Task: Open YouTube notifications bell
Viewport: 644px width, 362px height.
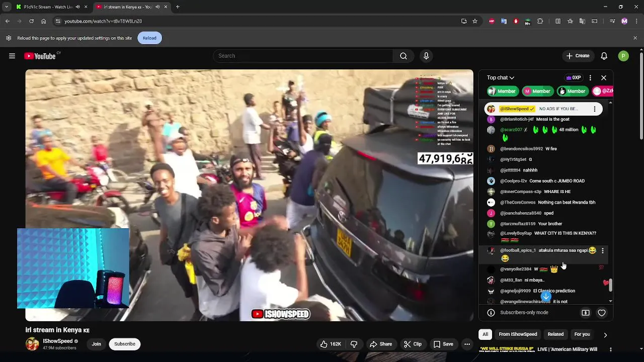Action: (x=604, y=56)
